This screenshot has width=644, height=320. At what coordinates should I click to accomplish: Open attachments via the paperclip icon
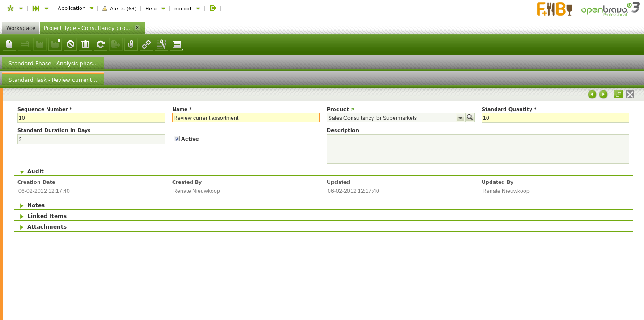tap(131, 44)
